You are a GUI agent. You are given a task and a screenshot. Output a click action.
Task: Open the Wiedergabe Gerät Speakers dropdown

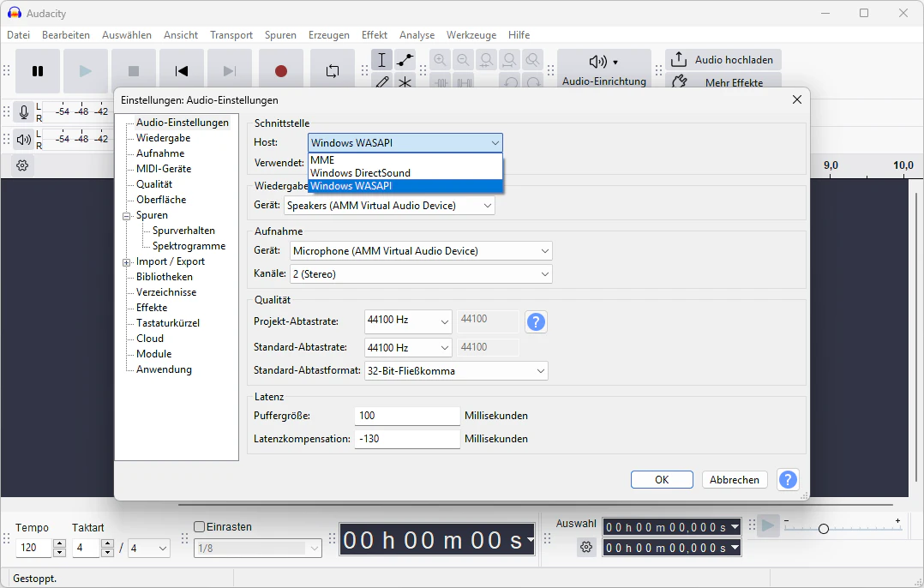point(389,206)
